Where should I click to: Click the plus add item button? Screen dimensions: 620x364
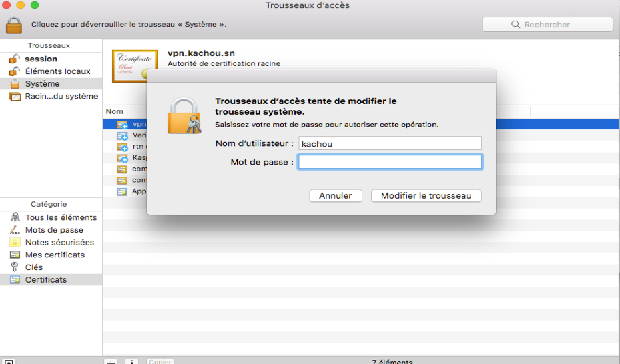coord(111,361)
